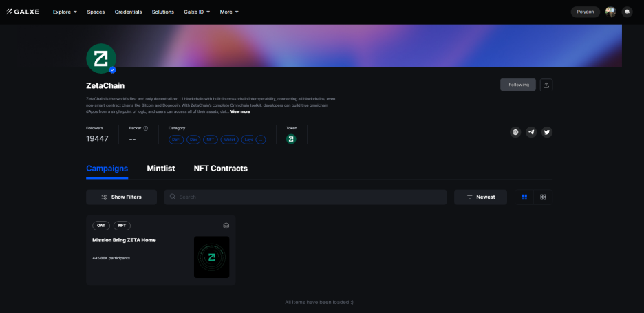Open Spaces in navbar
This screenshot has width=644, height=313.
(x=96, y=12)
